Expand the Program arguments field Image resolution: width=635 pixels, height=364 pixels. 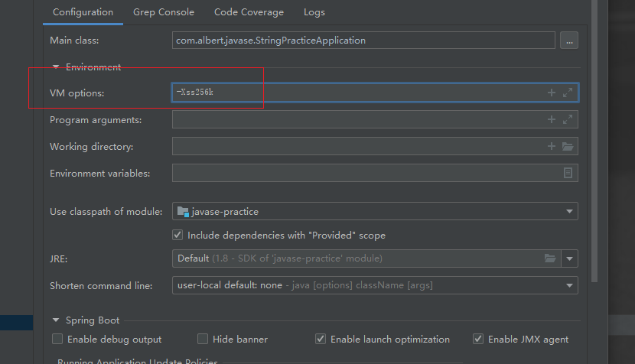[568, 119]
